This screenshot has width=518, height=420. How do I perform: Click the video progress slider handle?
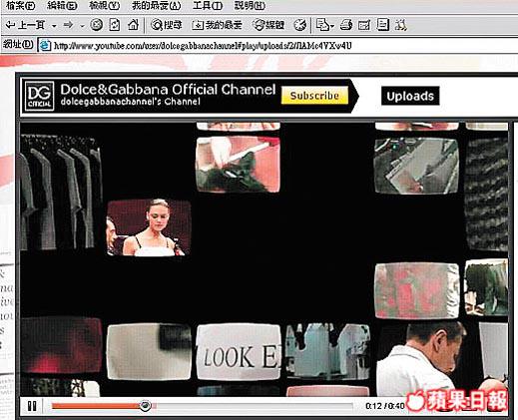[145, 406]
